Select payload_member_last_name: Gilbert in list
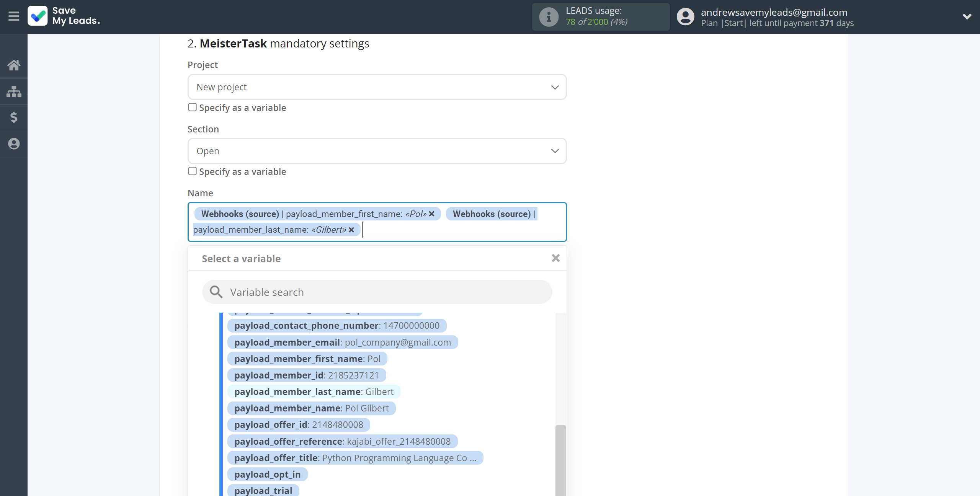980x496 pixels. [314, 392]
